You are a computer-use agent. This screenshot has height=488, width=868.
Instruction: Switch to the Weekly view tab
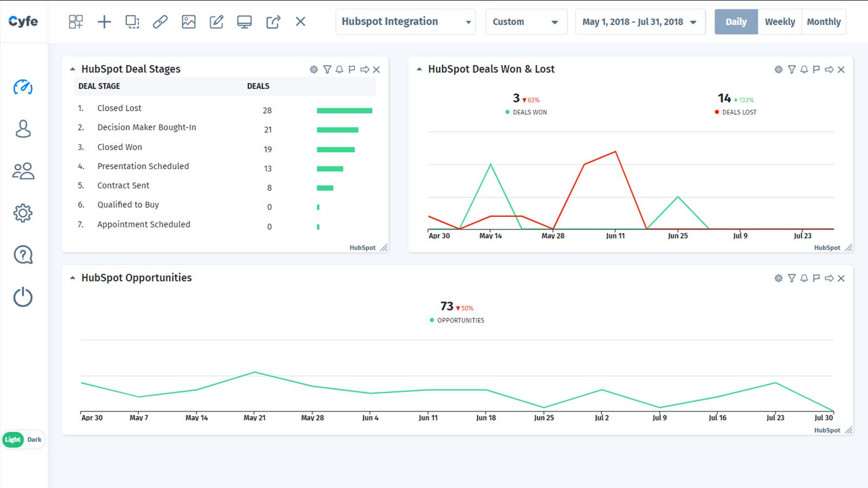point(780,22)
